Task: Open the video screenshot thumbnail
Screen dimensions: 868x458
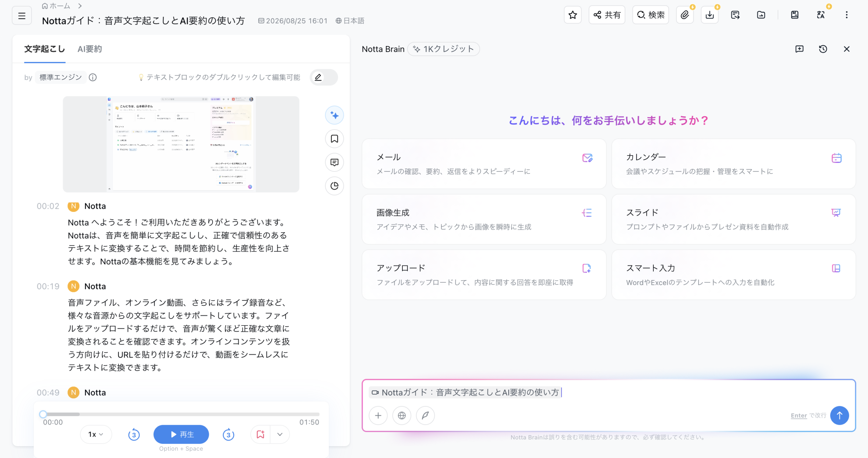Action: (181, 144)
